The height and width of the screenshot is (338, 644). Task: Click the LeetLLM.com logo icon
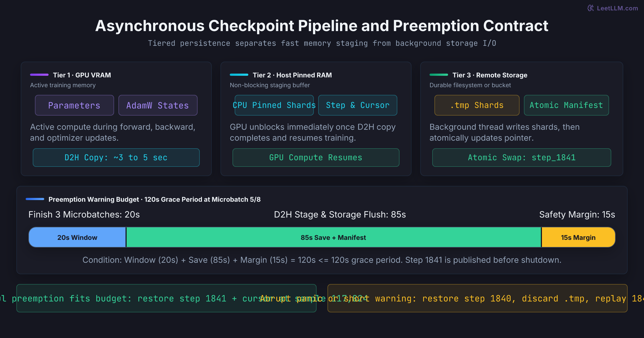coord(591,8)
